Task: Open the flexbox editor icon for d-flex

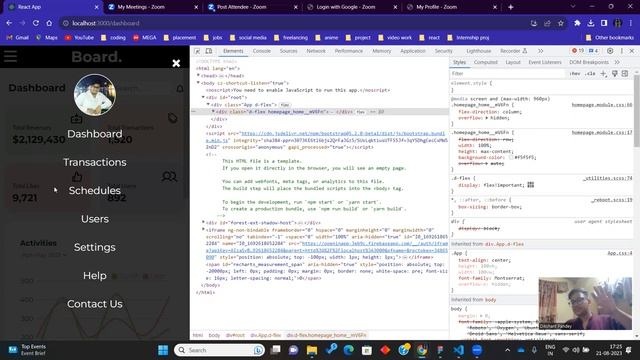Action: (x=531, y=185)
